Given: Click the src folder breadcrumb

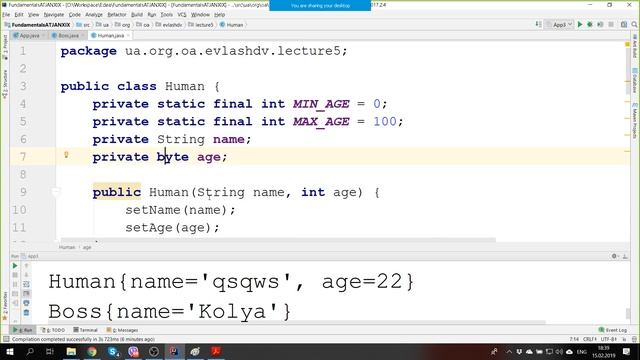Looking at the screenshot, I should [x=83, y=25].
